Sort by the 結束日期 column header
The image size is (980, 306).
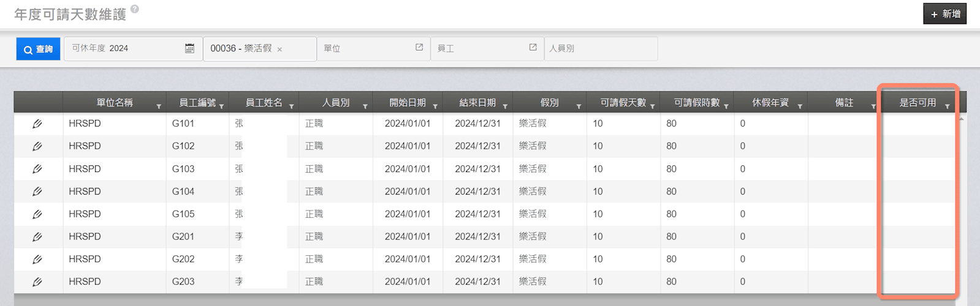477,103
